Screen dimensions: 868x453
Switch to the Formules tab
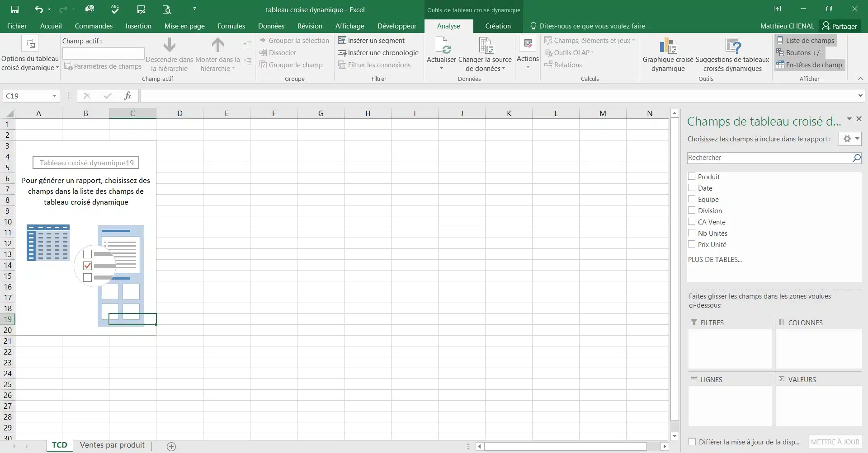(231, 26)
